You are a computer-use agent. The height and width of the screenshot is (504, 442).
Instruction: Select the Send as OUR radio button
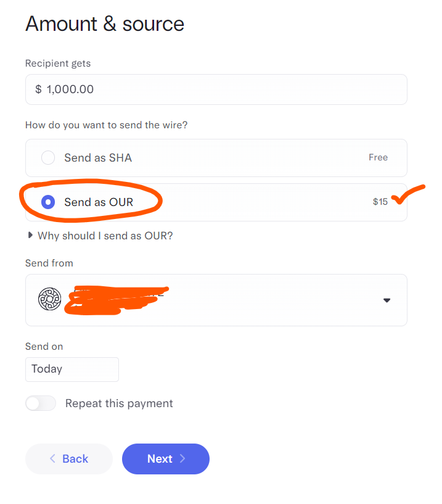(48, 202)
